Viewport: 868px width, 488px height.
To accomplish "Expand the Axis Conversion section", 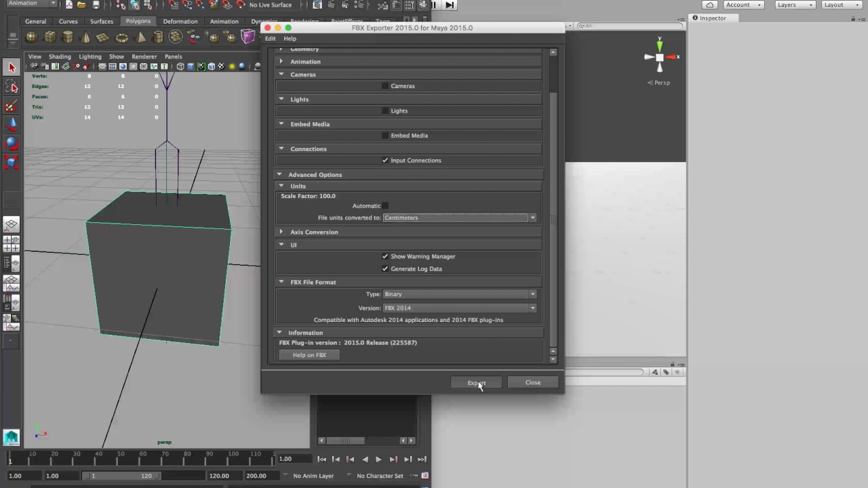I will click(281, 232).
